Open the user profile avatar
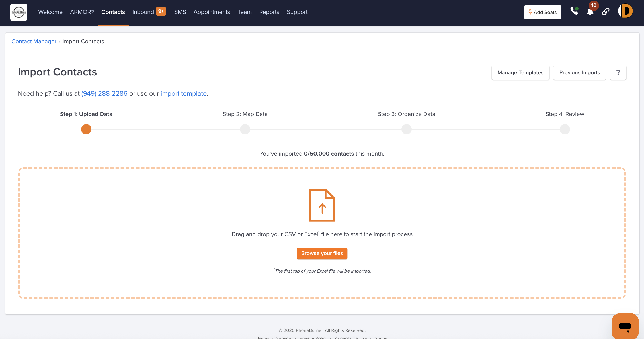 [x=625, y=11]
